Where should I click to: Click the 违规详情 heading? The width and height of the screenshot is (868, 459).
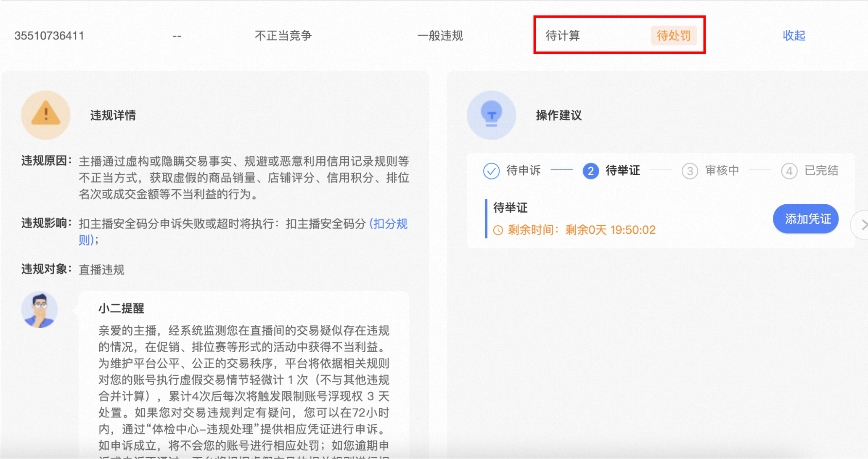coord(113,115)
